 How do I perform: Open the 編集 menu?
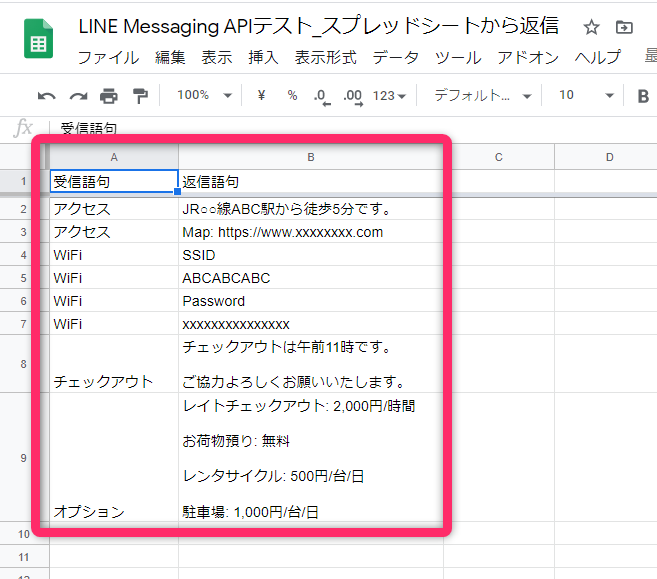click(x=170, y=57)
